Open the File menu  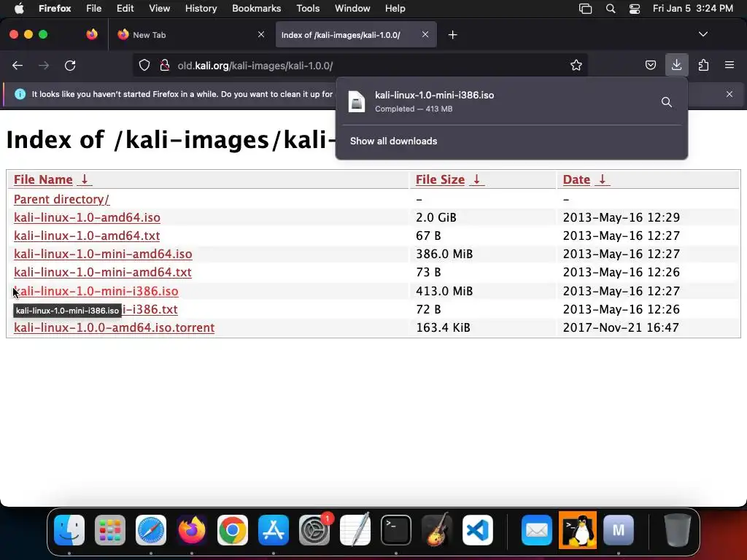(x=94, y=8)
